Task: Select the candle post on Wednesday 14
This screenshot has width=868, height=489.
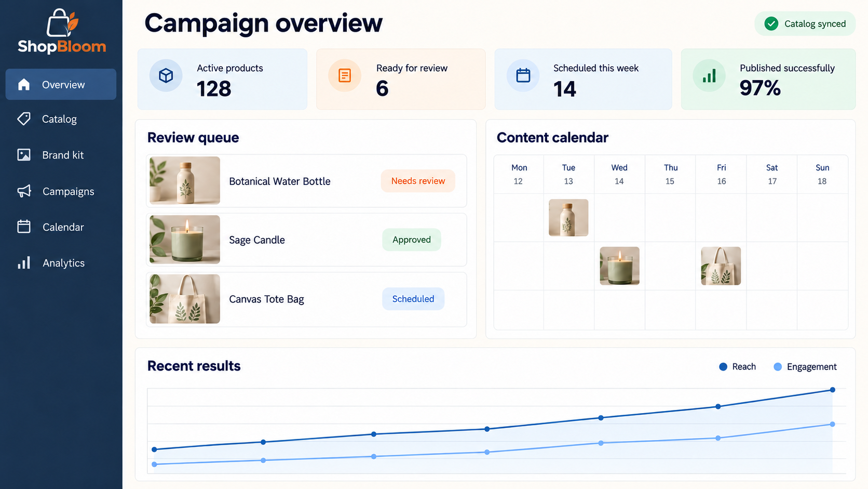Action: point(619,266)
